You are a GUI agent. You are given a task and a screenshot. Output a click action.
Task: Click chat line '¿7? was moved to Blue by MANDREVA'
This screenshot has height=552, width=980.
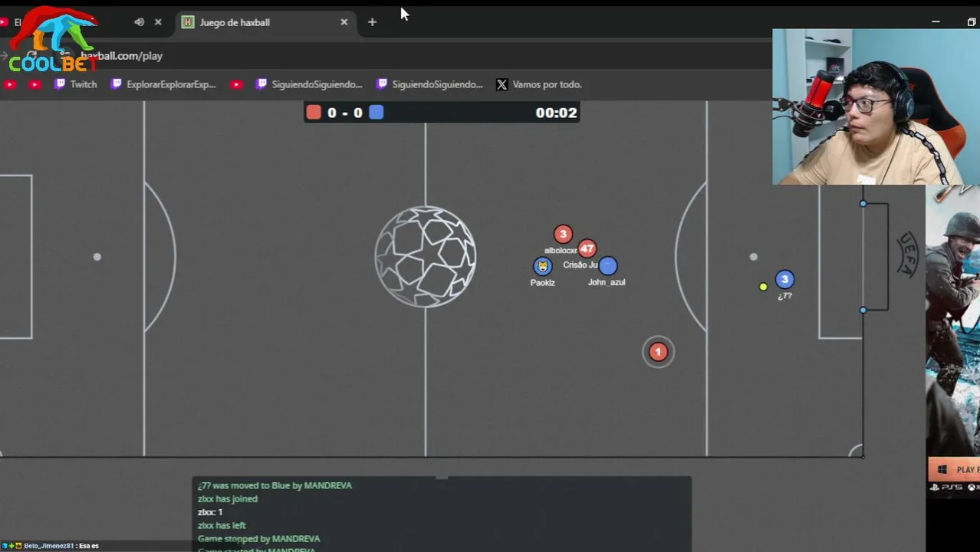[275, 485]
